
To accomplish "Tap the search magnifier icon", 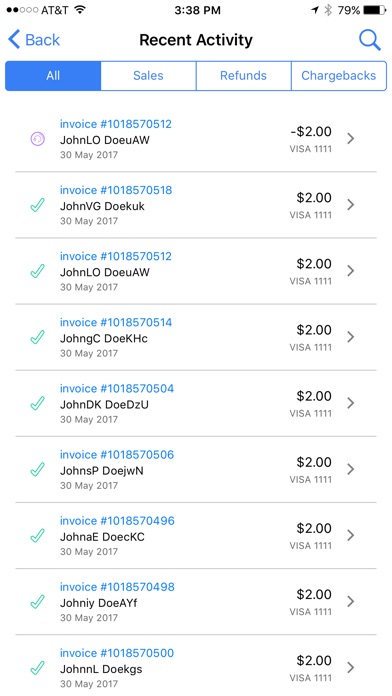I will (370, 40).
